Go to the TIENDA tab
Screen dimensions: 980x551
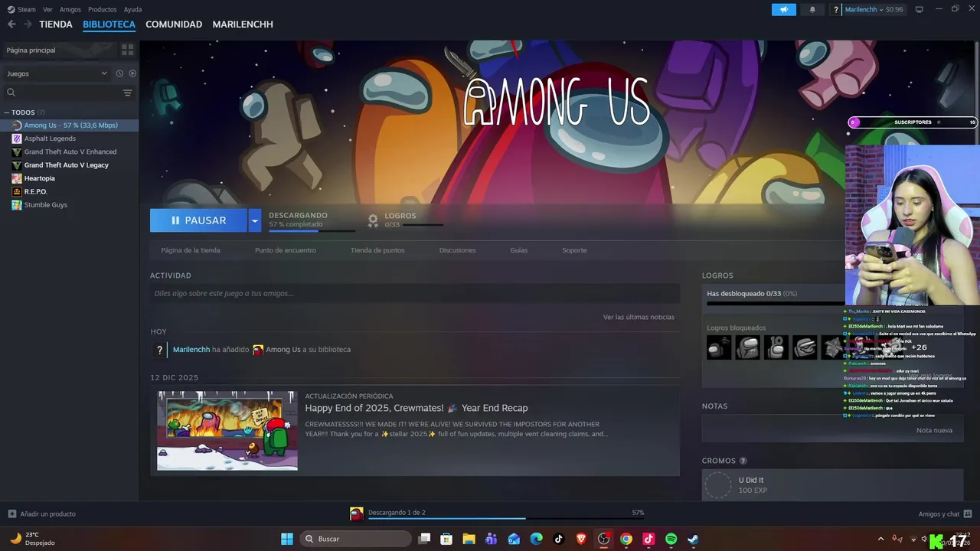click(x=56, y=24)
